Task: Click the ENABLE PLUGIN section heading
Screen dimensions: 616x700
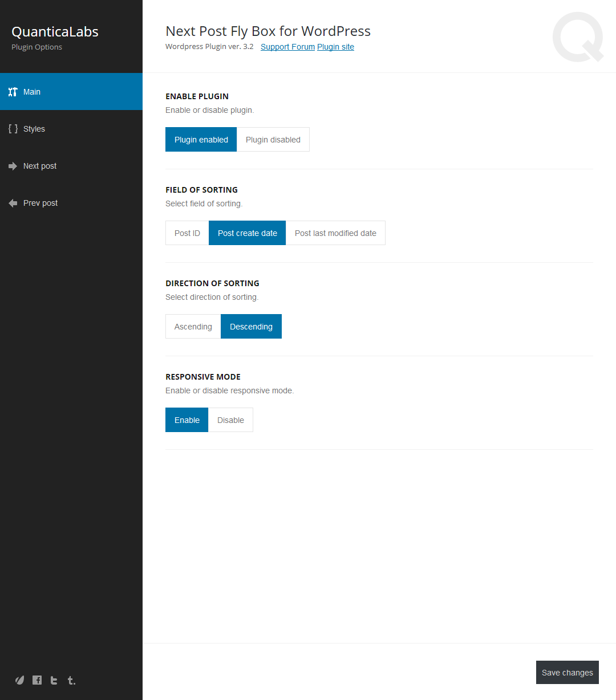Action: 197,96
